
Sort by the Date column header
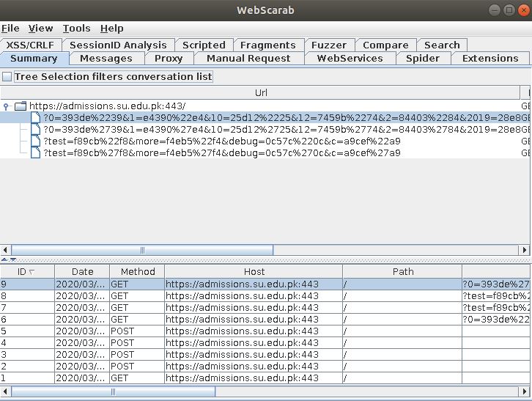[x=82, y=272]
